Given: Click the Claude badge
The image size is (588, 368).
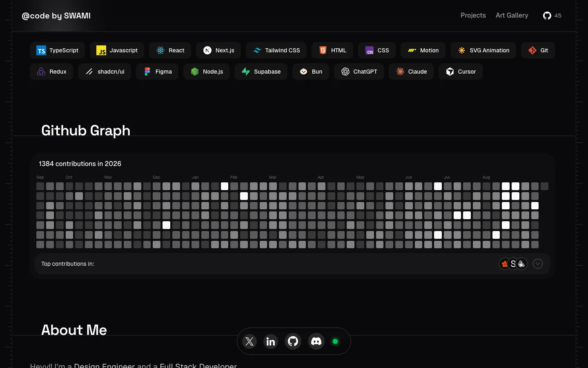Looking at the screenshot, I should 411,72.
